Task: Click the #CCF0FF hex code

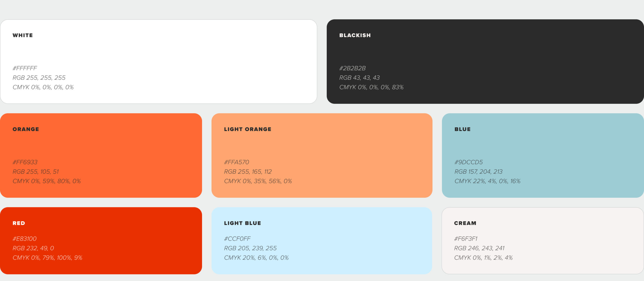Action: point(237,239)
